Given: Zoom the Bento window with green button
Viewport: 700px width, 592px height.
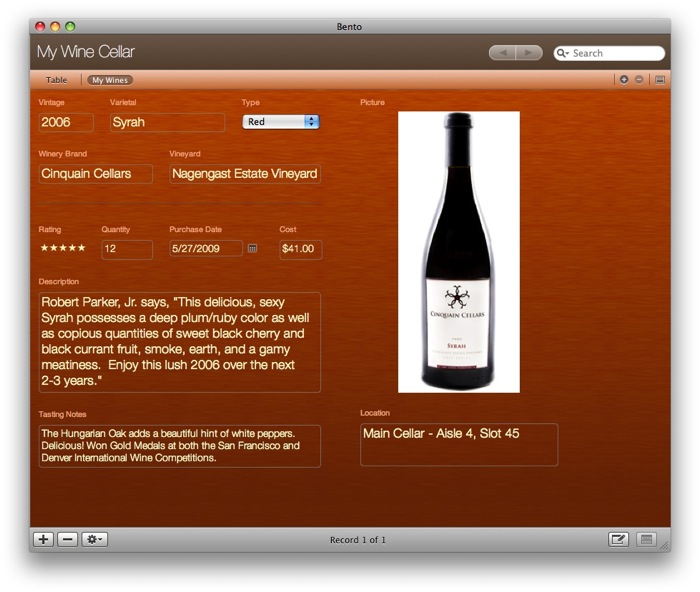Looking at the screenshot, I should point(70,26).
